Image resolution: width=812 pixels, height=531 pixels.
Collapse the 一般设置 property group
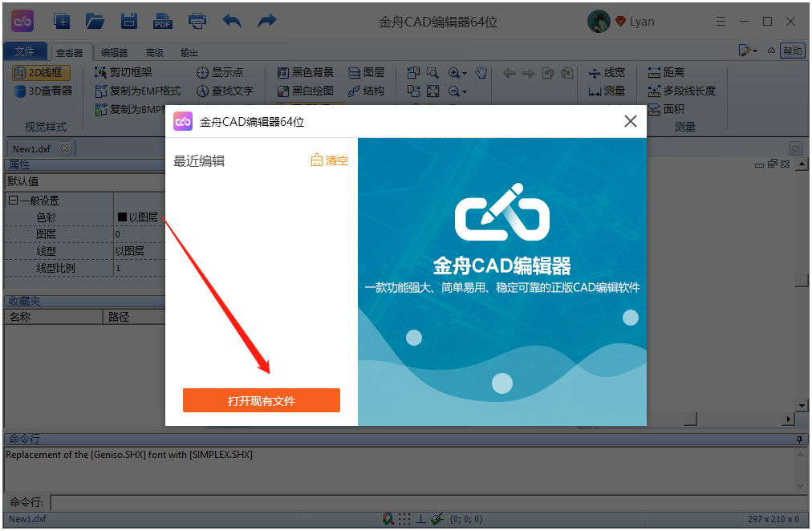click(13, 201)
